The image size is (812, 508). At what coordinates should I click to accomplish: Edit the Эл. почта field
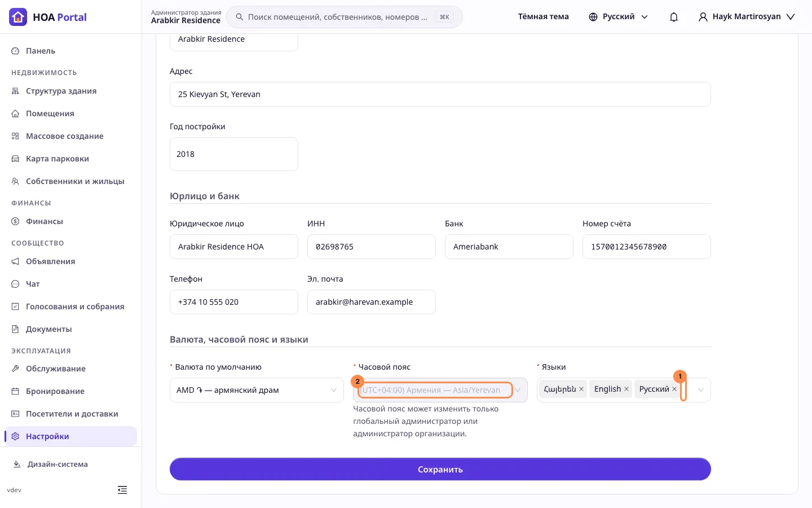[372, 302]
